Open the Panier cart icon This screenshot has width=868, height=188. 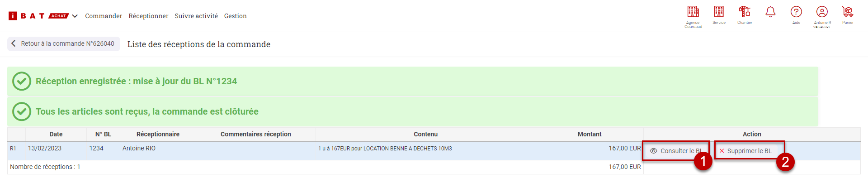coord(848,12)
